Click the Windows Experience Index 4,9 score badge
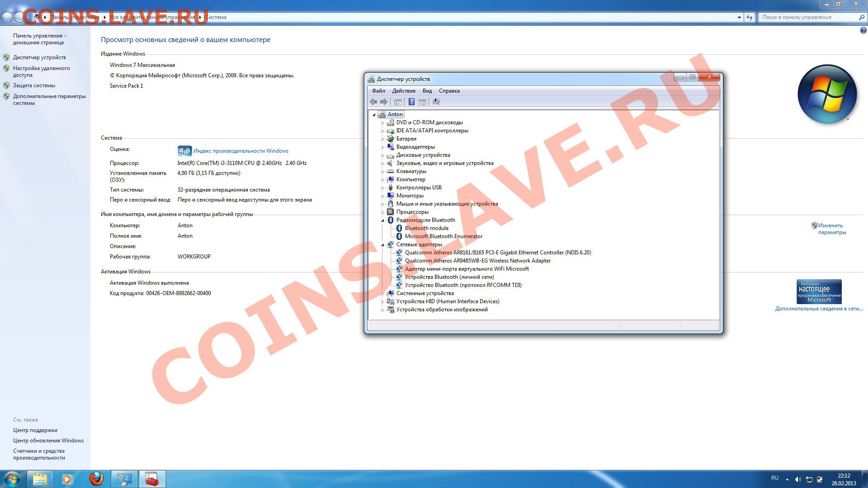Screen dimensions: 868x488 [x=184, y=151]
